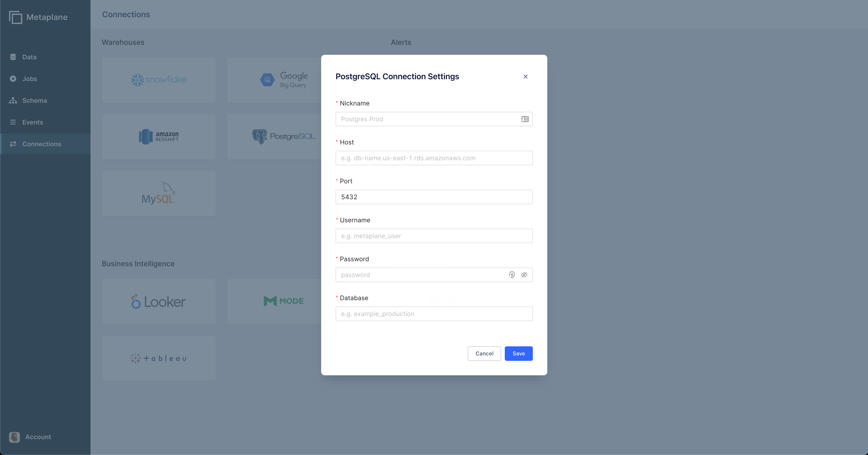The width and height of the screenshot is (868, 455).
Task: Focus the Host input field
Action: 434,158
